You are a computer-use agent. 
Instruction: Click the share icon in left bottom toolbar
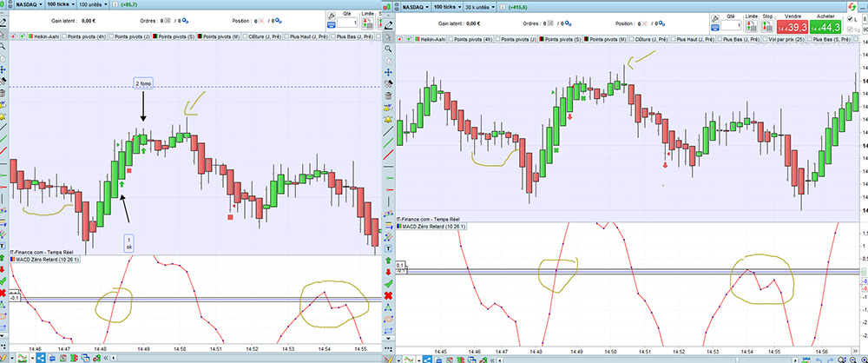click(x=41, y=358)
